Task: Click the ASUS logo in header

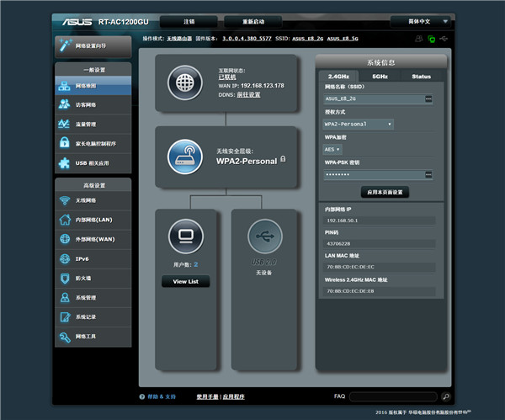Action: [77, 22]
